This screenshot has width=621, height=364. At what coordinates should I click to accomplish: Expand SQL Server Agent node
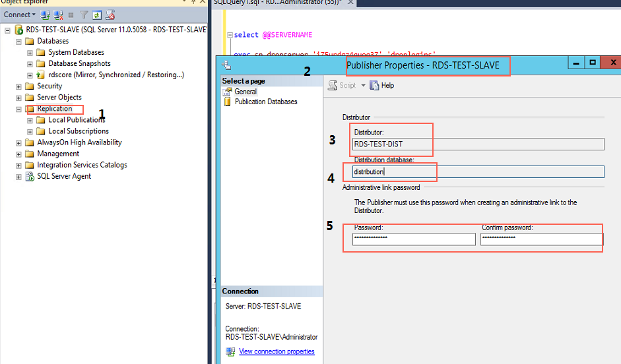pyautogui.click(x=18, y=177)
